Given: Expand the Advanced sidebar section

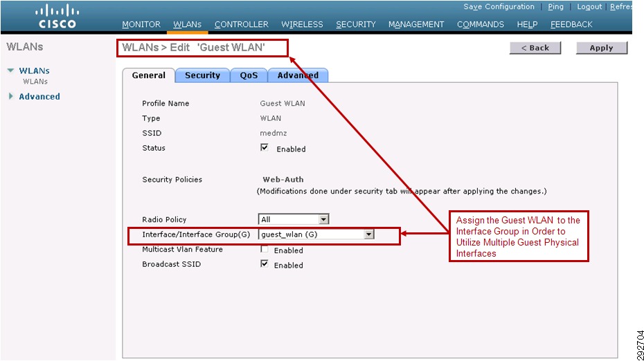Looking at the screenshot, I should click(x=10, y=96).
